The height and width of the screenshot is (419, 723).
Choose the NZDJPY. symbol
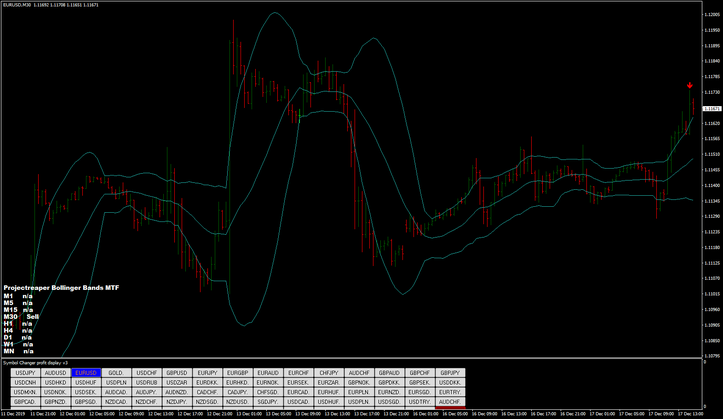pyautogui.click(x=177, y=402)
